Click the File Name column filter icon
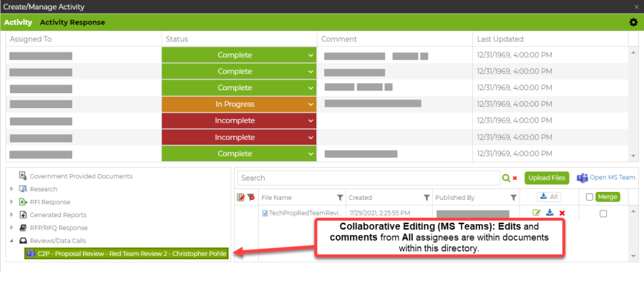 tap(339, 197)
